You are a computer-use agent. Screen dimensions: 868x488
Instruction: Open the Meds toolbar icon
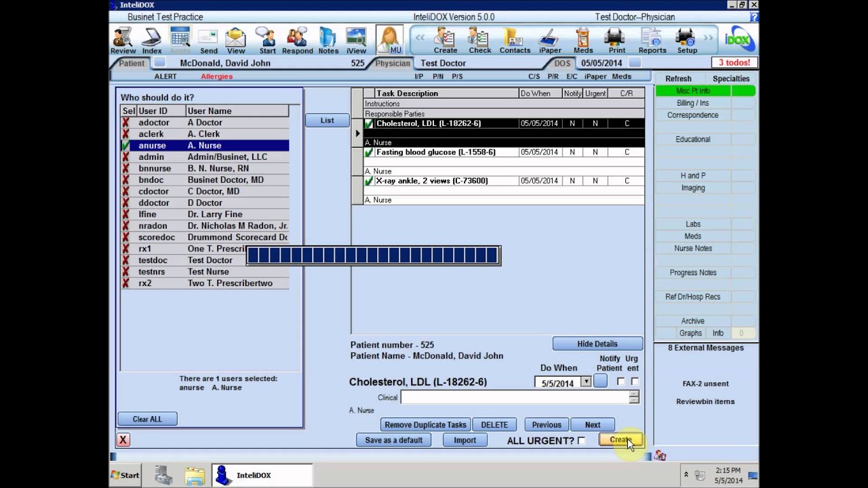583,41
